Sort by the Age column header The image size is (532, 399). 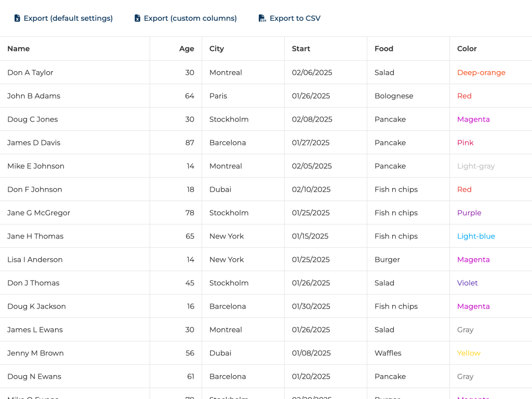[187, 49]
